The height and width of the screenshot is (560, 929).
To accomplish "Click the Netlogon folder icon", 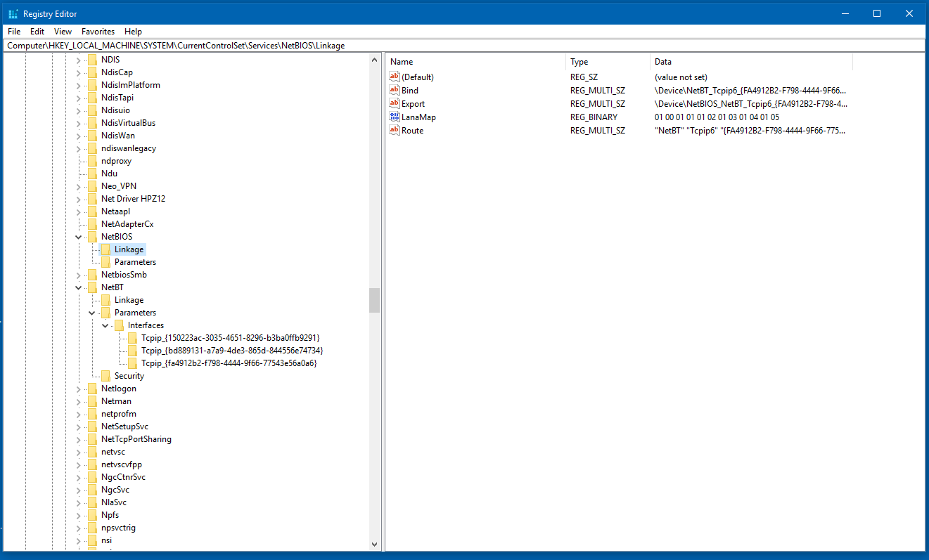I will pos(92,389).
